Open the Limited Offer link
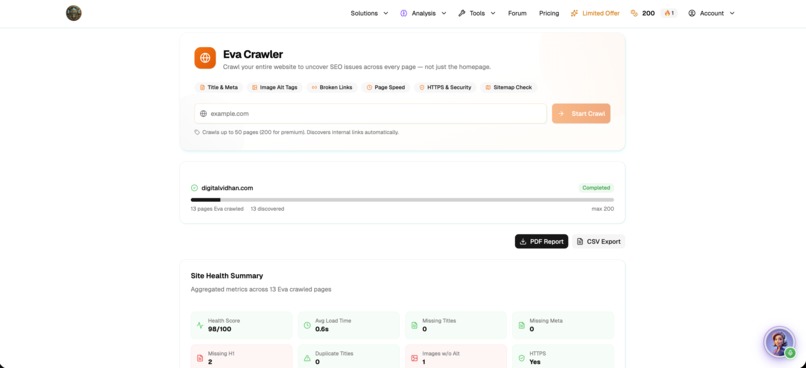Screen dimensions: 806x368 595,13
